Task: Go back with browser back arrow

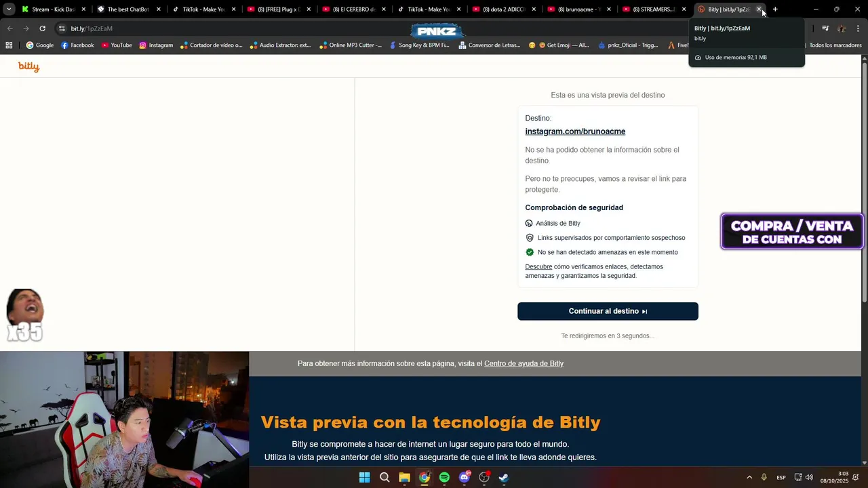Action: [x=9, y=28]
